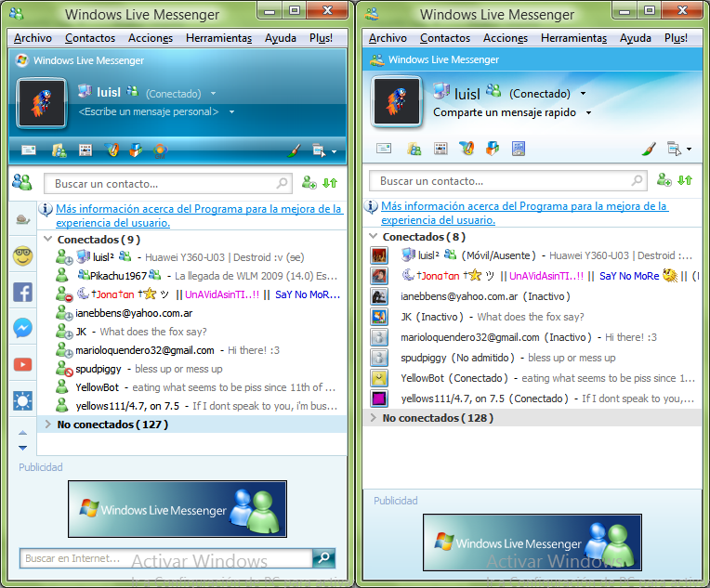Open the show menu icon in right window toolbar
The width and height of the screenshot is (710, 588).
coord(675,149)
